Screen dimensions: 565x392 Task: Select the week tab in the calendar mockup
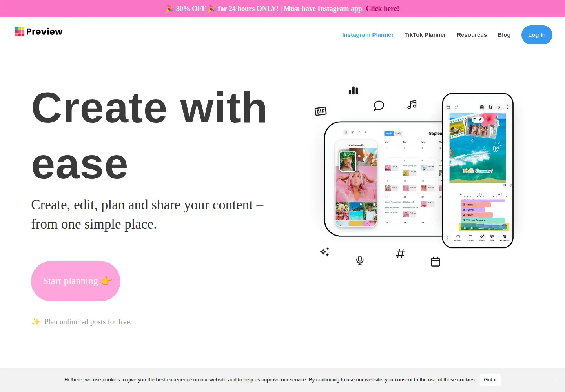[x=398, y=134]
